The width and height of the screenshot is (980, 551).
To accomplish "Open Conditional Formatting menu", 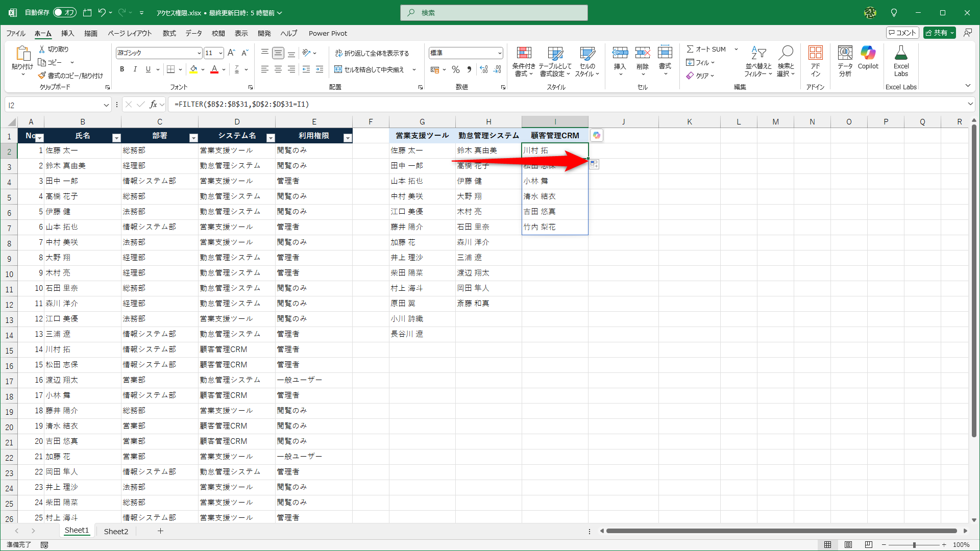I will click(524, 60).
